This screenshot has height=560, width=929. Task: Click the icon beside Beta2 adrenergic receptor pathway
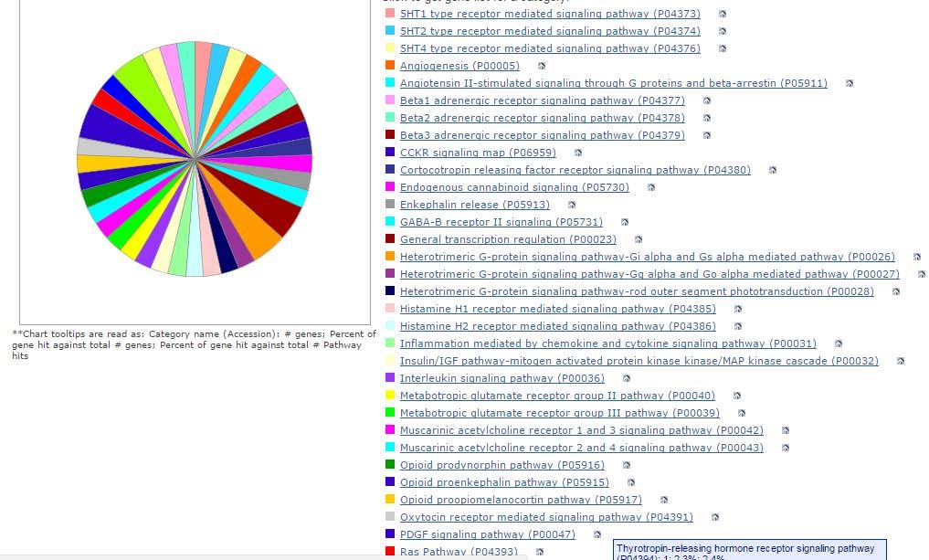point(707,118)
